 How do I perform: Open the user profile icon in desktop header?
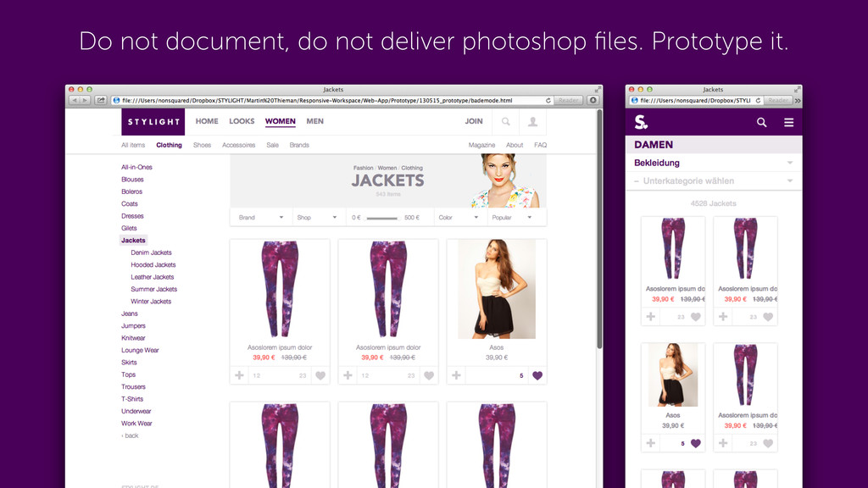point(532,122)
